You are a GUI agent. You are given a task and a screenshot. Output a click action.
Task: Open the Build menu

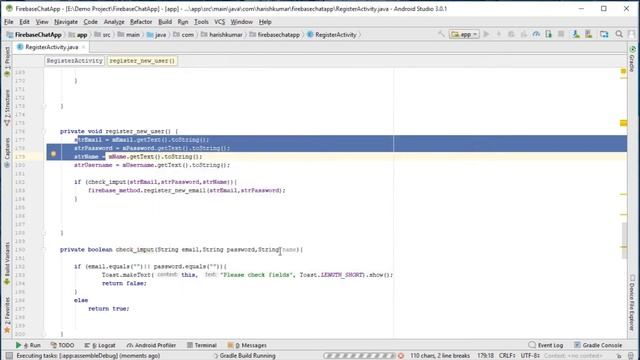165,22
